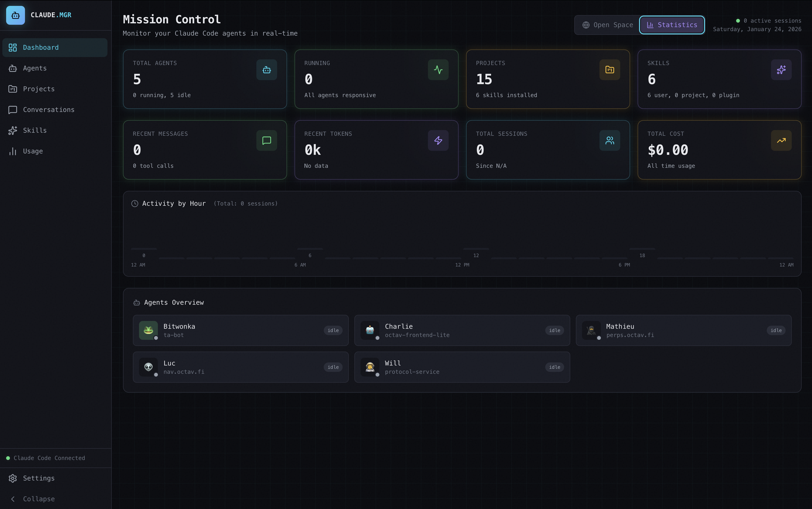Click the chat bubble icon in Recent Messages

[266, 140]
